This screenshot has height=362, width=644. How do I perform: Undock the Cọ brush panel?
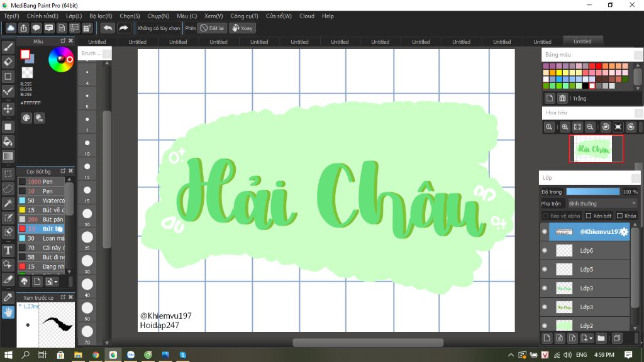tap(63, 171)
